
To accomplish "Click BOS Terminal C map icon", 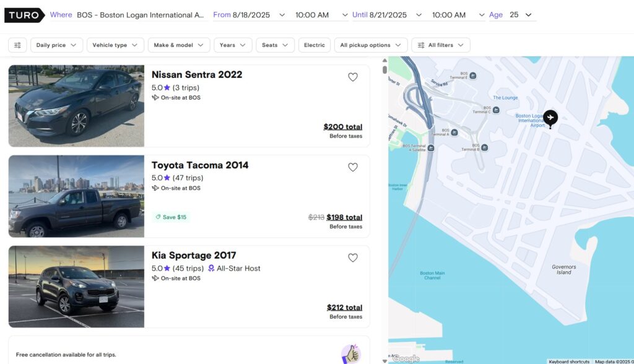I will click(496, 110).
